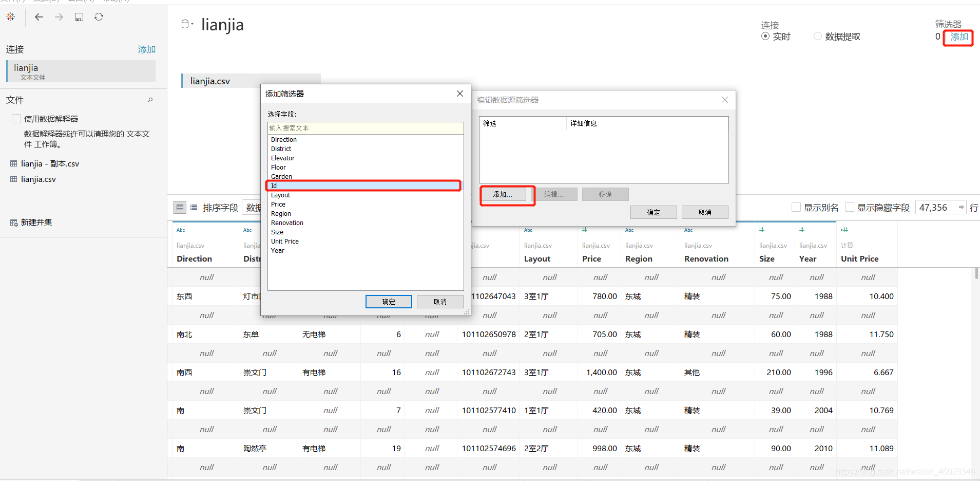Select lianjia - 副本.csv file
The height and width of the screenshot is (481, 980).
point(50,163)
